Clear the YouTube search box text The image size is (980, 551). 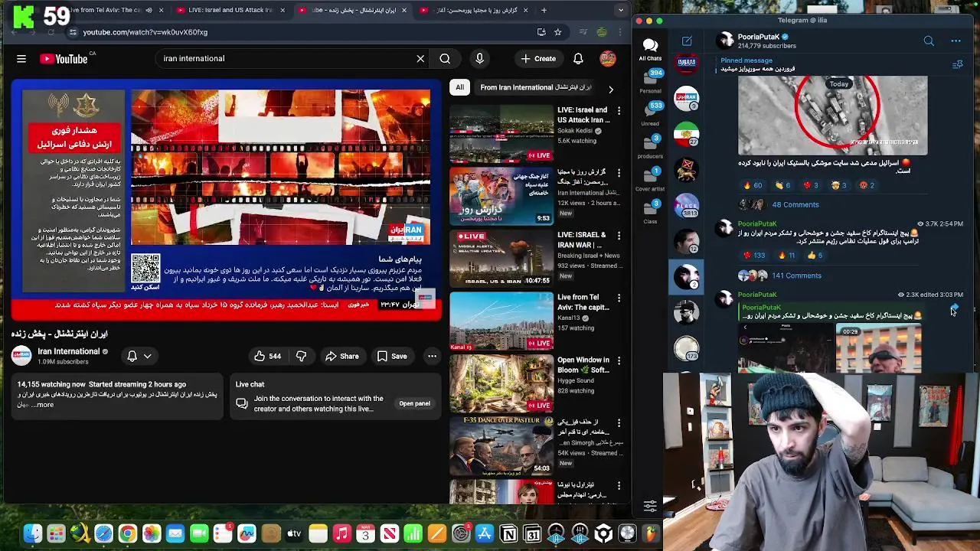[420, 58]
